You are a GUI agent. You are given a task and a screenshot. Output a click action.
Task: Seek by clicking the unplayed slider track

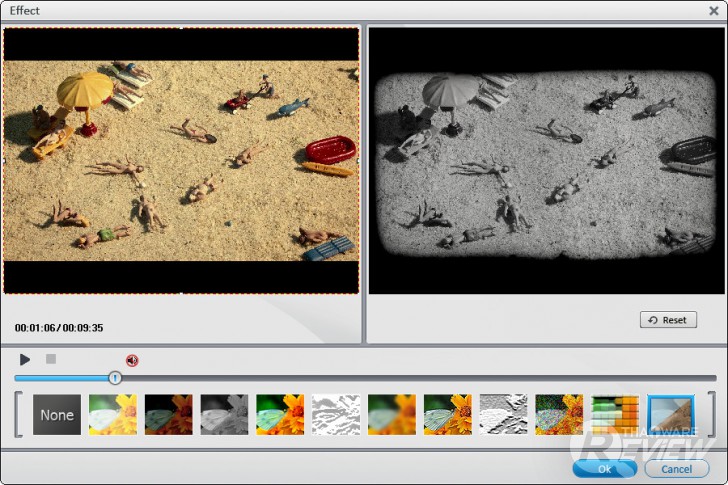[x=418, y=378]
